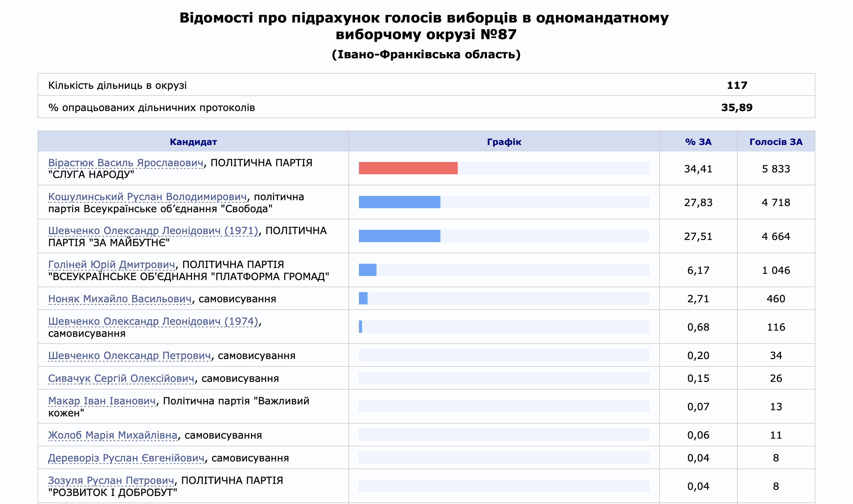853x504 pixels.
Task: Click Шевченко Олександр Петрович link
Action: [x=129, y=356]
